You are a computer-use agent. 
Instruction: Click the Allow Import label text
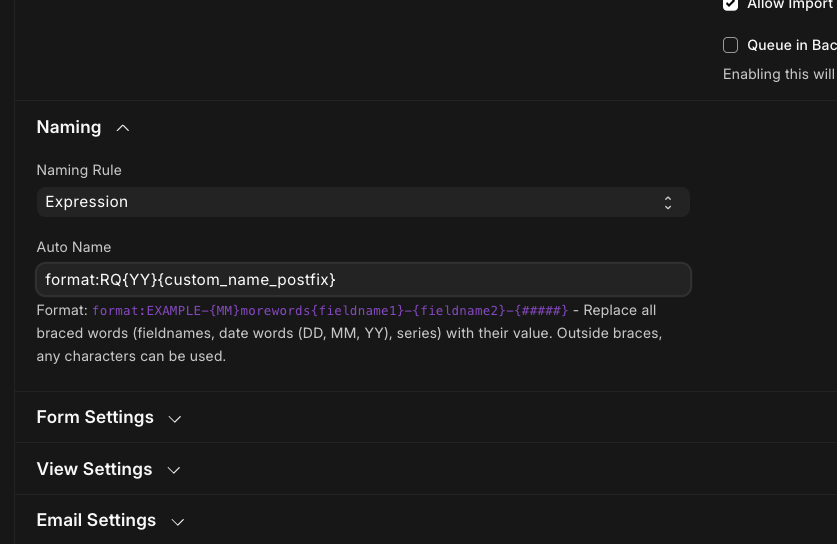point(790,5)
